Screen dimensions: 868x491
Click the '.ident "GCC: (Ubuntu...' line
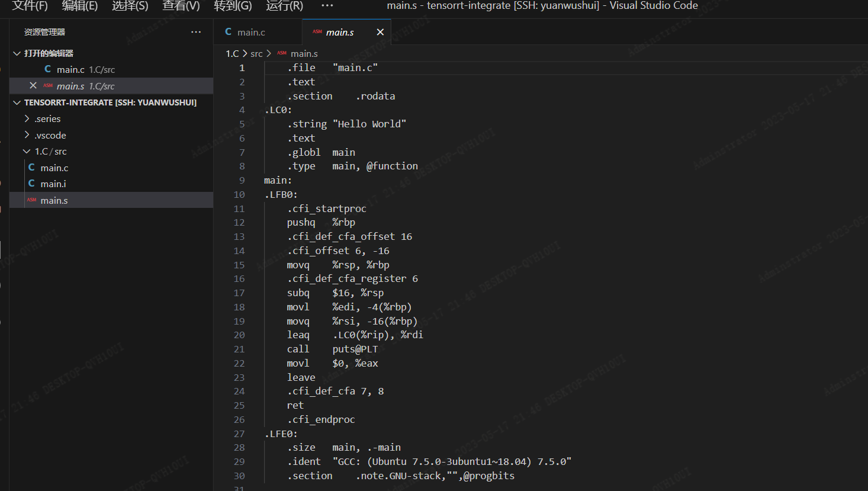coord(429,461)
